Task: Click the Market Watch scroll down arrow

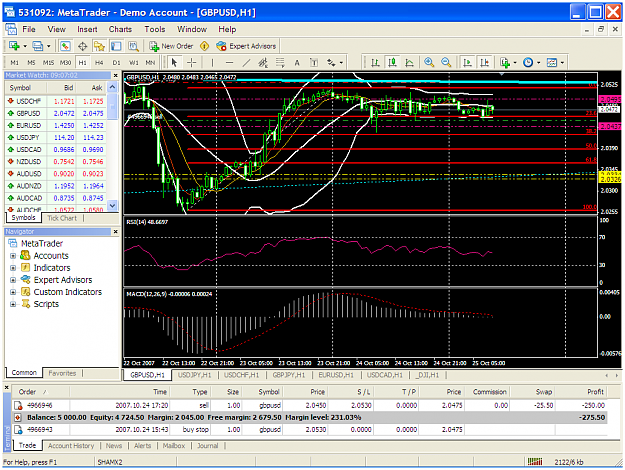Action: [x=113, y=206]
